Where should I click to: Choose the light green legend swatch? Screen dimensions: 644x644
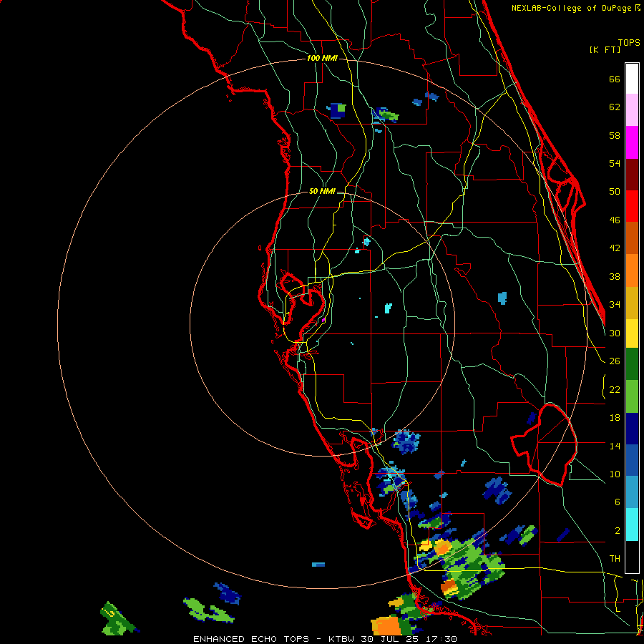coord(632,396)
